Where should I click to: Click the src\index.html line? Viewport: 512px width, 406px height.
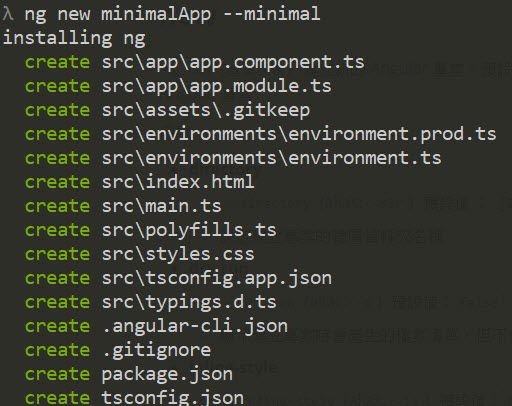pos(178,182)
